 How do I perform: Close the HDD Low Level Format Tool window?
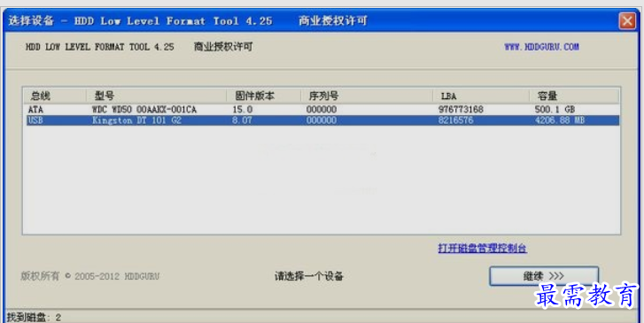(627, 20)
